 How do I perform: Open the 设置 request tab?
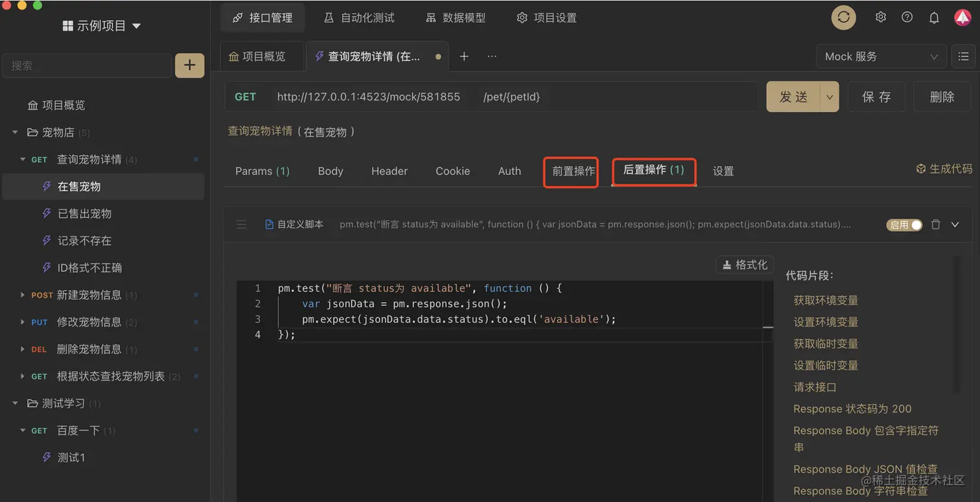723,171
